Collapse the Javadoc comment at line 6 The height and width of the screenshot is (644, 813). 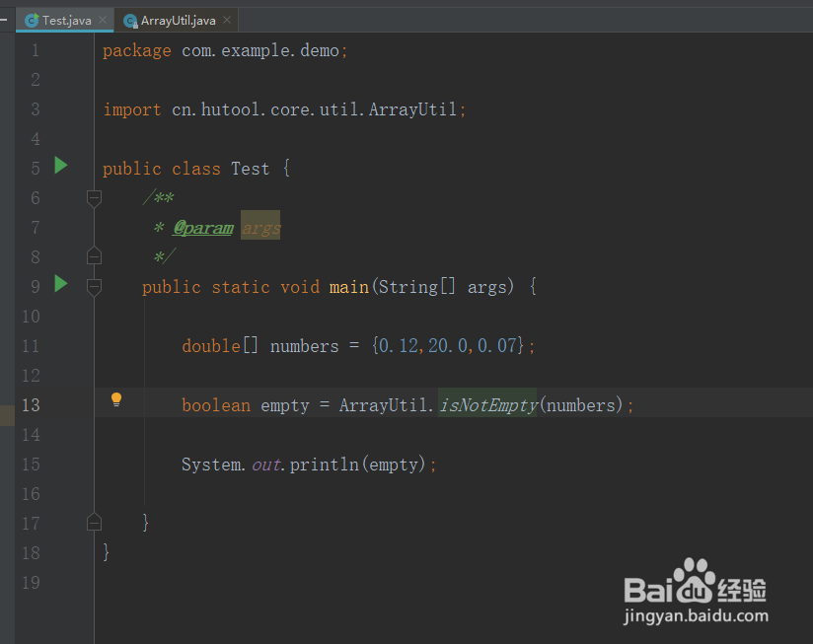coord(94,198)
